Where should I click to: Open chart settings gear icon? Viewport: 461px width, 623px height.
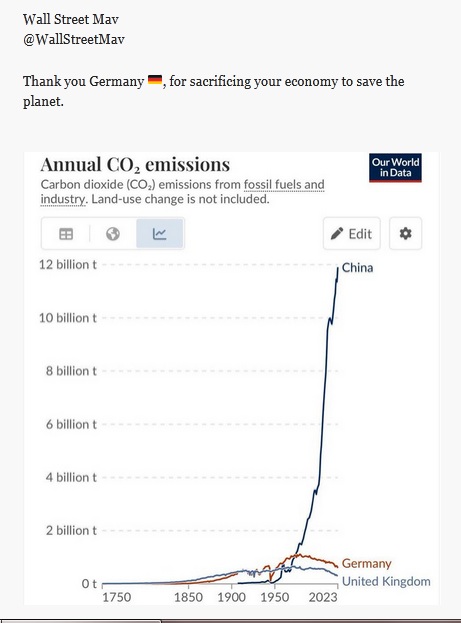point(405,234)
